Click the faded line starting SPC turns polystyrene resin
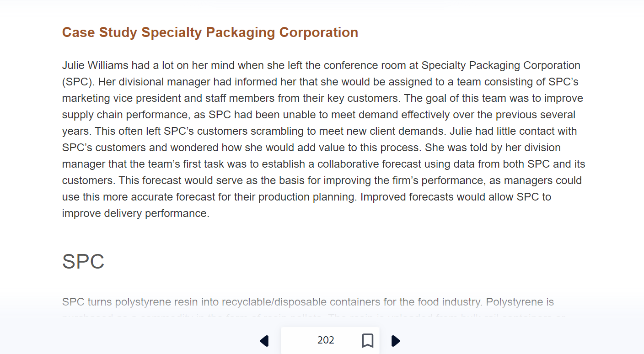This screenshot has width=644, height=354. (x=308, y=302)
